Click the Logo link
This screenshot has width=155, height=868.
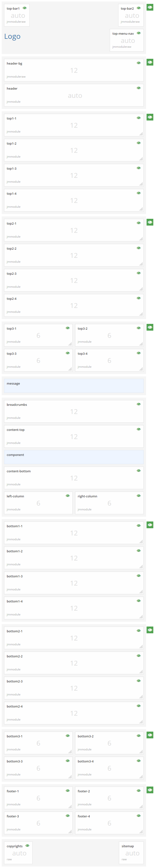pos(13,36)
